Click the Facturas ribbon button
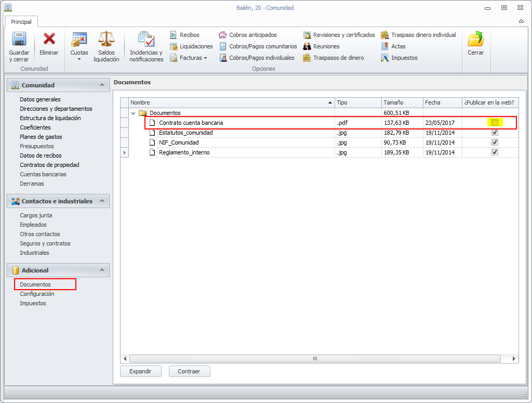Viewport: 532px width, 403px height. 189,58
